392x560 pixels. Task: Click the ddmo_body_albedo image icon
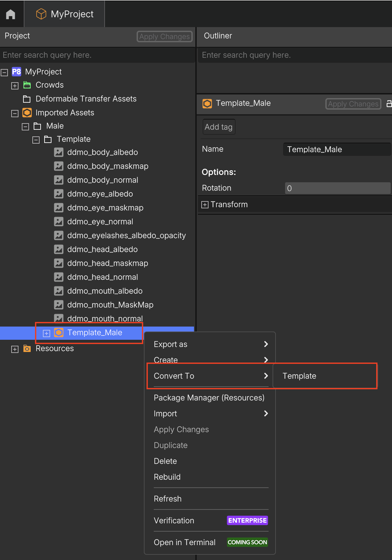[59, 152]
